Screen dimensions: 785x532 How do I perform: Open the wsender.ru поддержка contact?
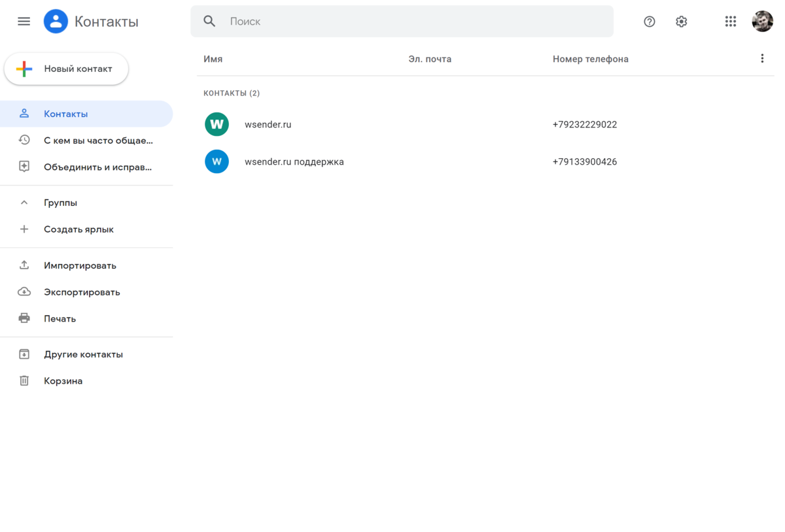[294, 161]
